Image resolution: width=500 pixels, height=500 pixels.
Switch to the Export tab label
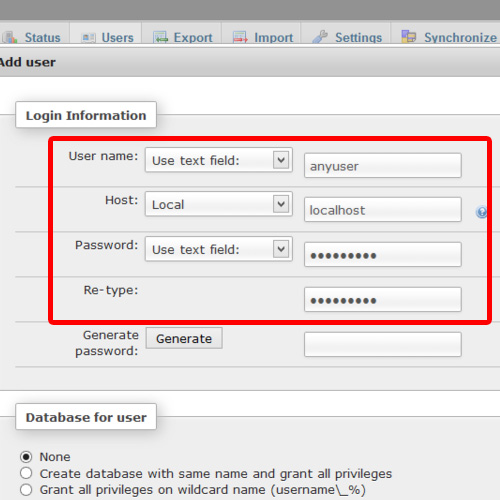(x=193, y=38)
